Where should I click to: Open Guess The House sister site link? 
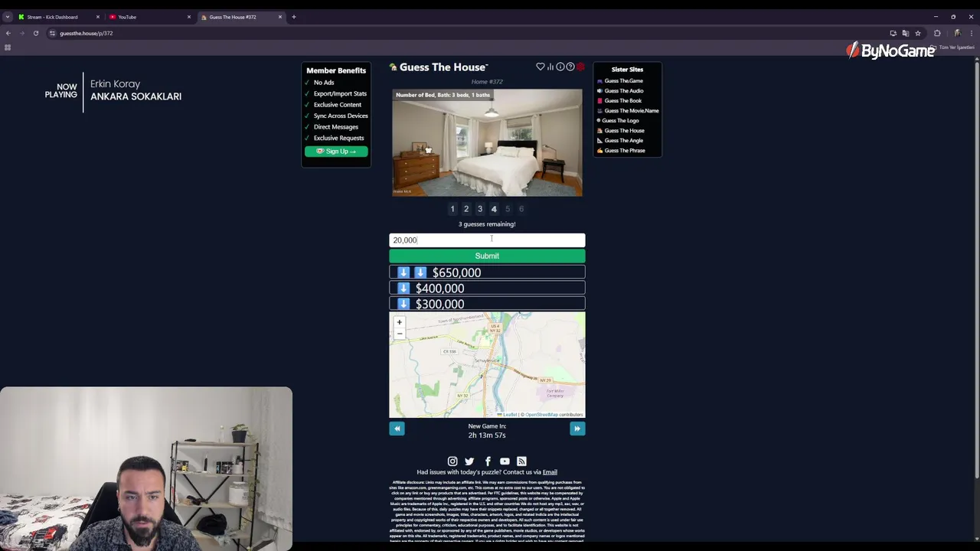click(x=624, y=131)
